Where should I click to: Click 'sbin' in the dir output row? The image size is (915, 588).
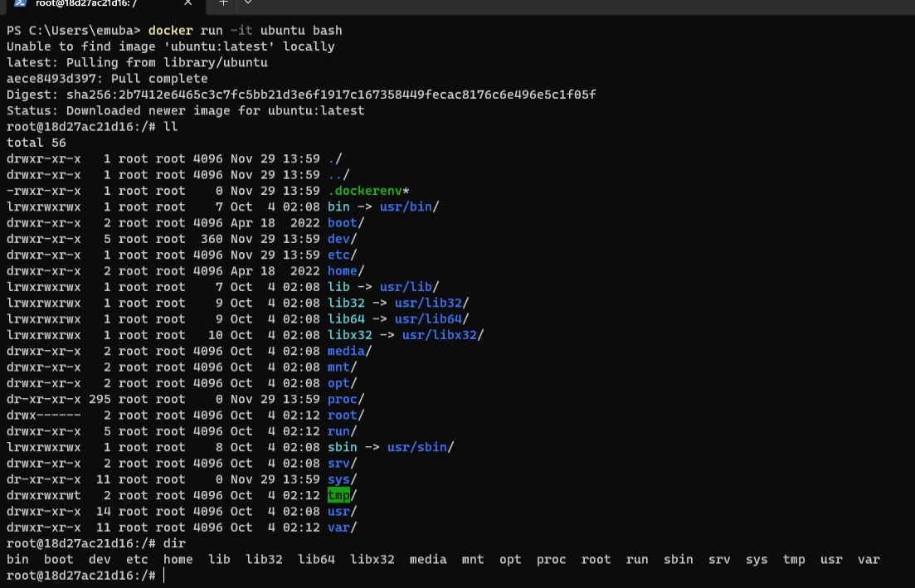tap(678, 560)
